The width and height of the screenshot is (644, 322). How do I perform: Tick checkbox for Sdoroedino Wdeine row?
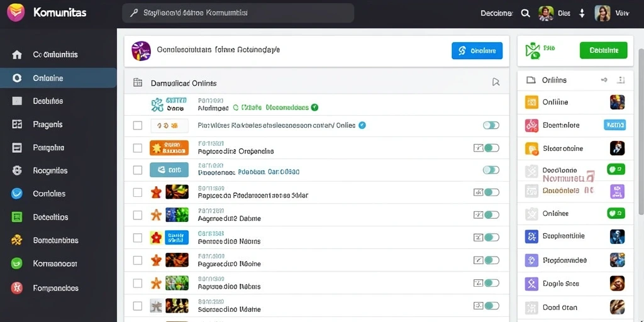[x=138, y=306]
